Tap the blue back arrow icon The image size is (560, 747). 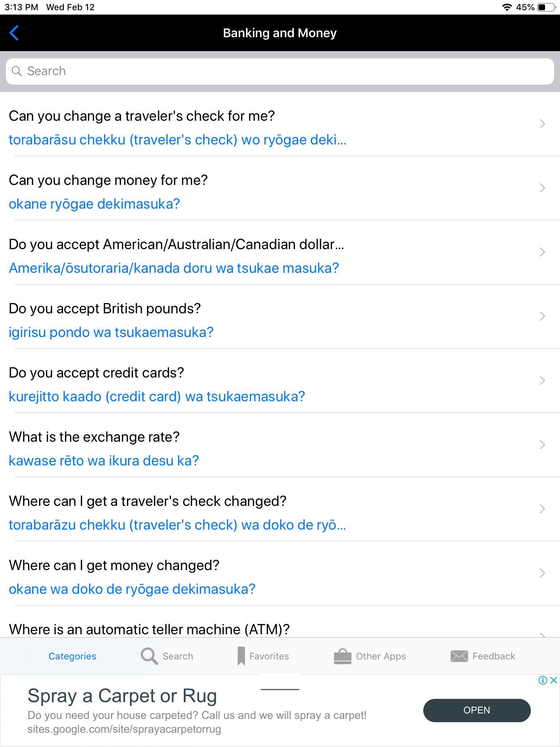tap(14, 33)
